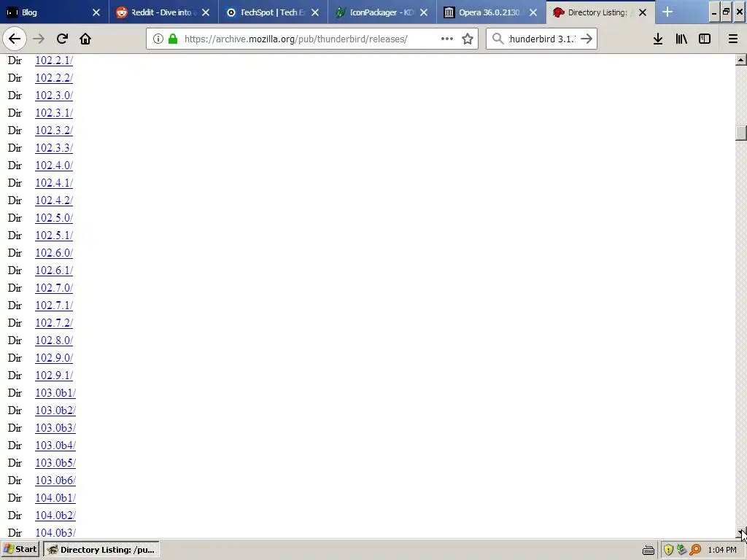This screenshot has height=560, width=747.
Task: Close the Opera 36.0.2130 tab
Action: tap(533, 12)
